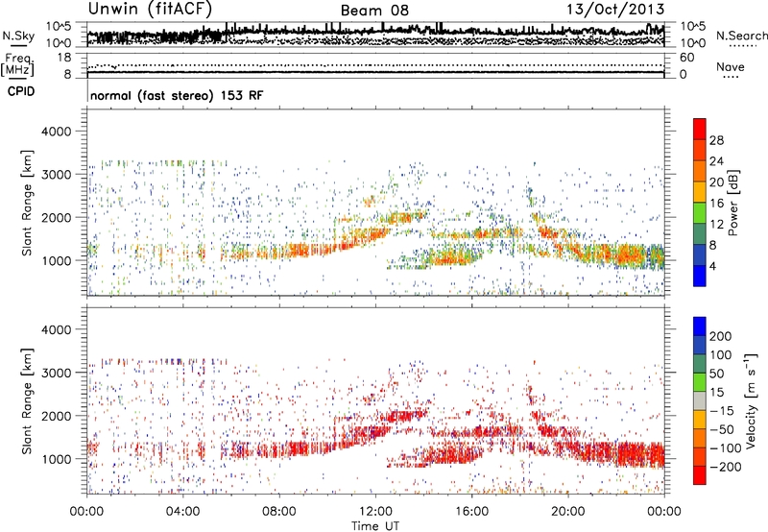Select the "N.Sky" legend label

(18, 36)
